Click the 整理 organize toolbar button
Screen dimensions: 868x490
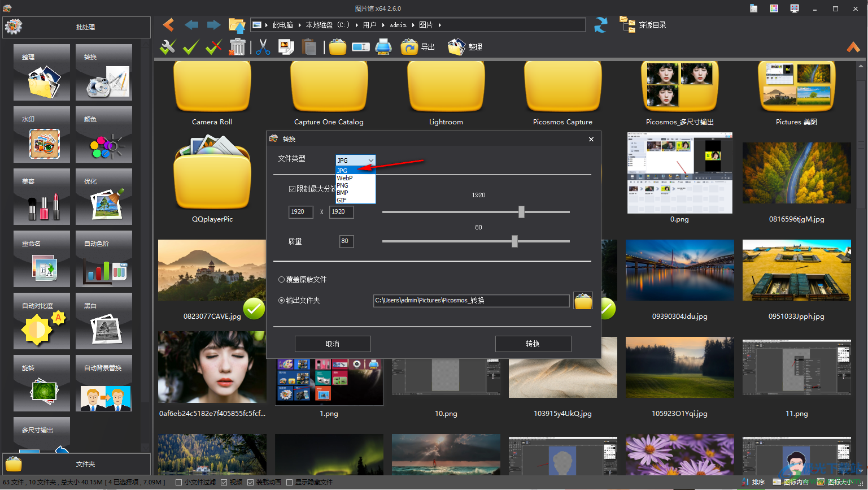tap(465, 47)
